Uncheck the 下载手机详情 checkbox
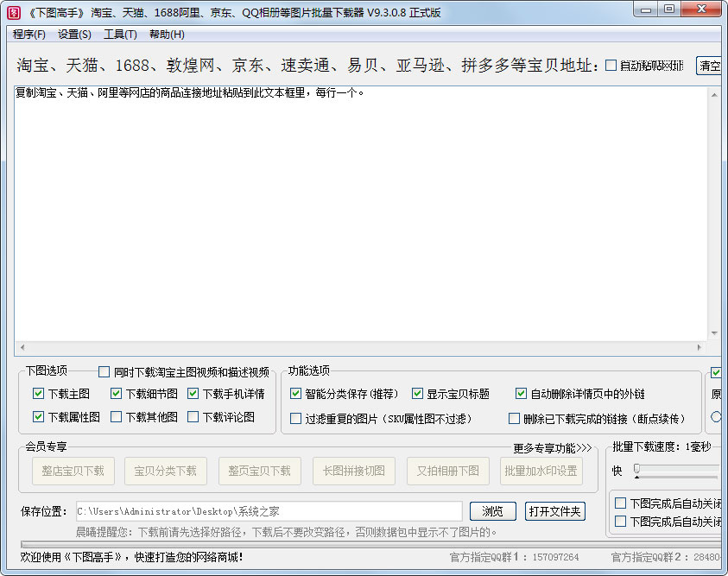The width and height of the screenshot is (728, 576). (193, 394)
